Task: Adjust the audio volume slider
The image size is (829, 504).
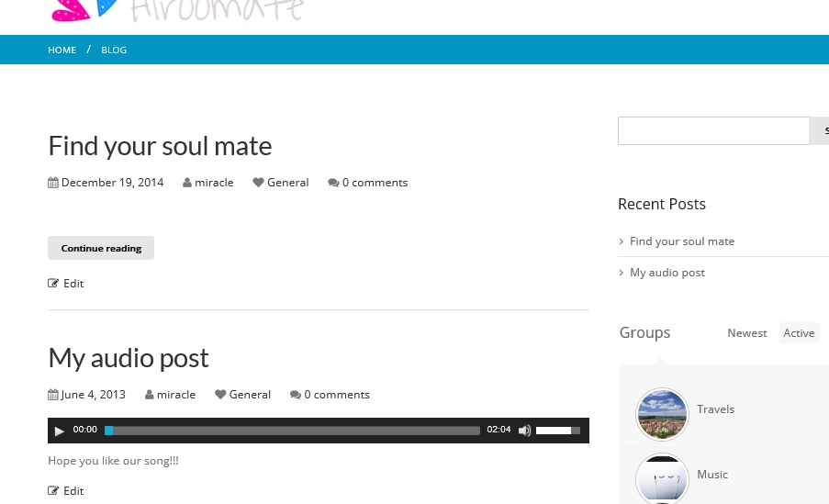Action: [x=557, y=431]
